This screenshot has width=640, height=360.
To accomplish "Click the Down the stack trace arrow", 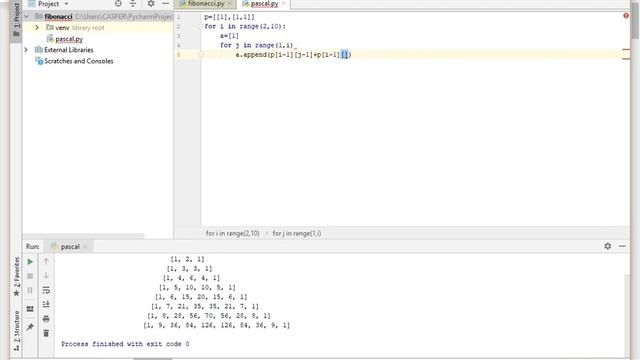I will coord(46,276).
